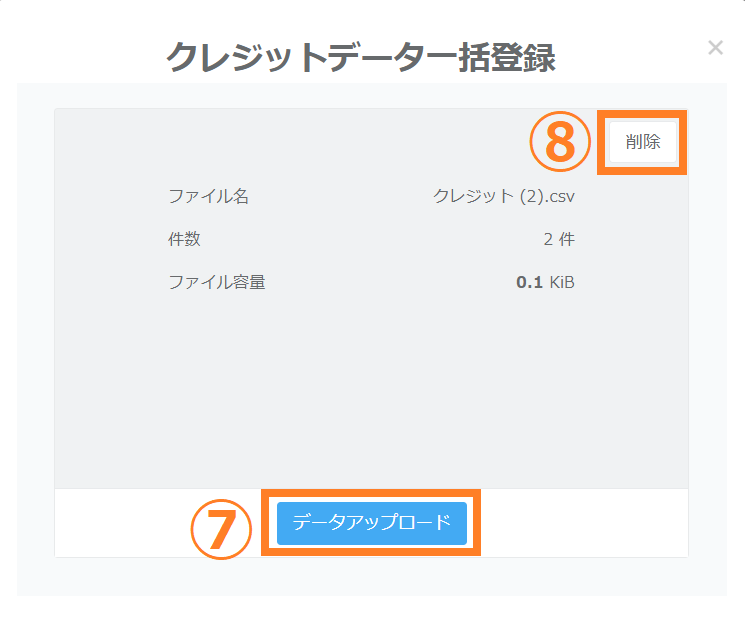Click the bold 0.1 size number
The height and width of the screenshot is (630, 745).
click(x=529, y=282)
